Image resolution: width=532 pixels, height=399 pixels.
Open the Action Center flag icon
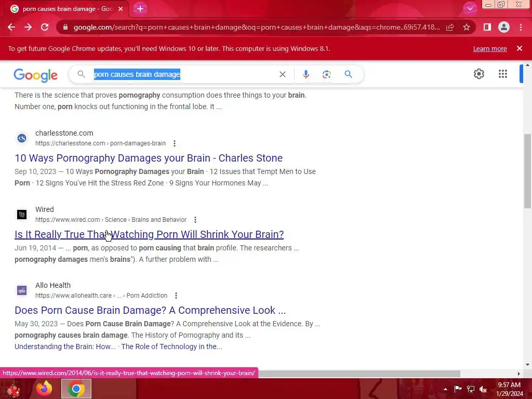click(x=458, y=389)
